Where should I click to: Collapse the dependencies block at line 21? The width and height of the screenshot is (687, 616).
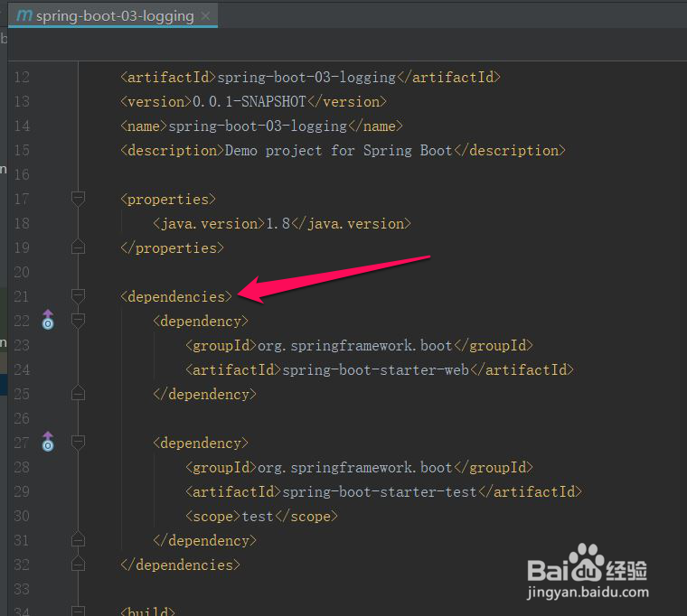[78, 296]
